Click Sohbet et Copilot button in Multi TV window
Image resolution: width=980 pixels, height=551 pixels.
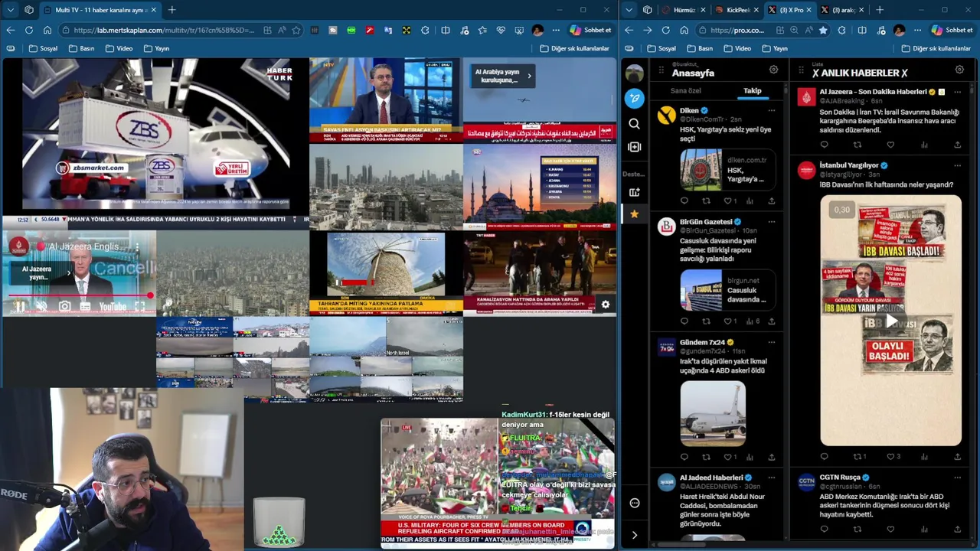pyautogui.click(x=590, y=30)
